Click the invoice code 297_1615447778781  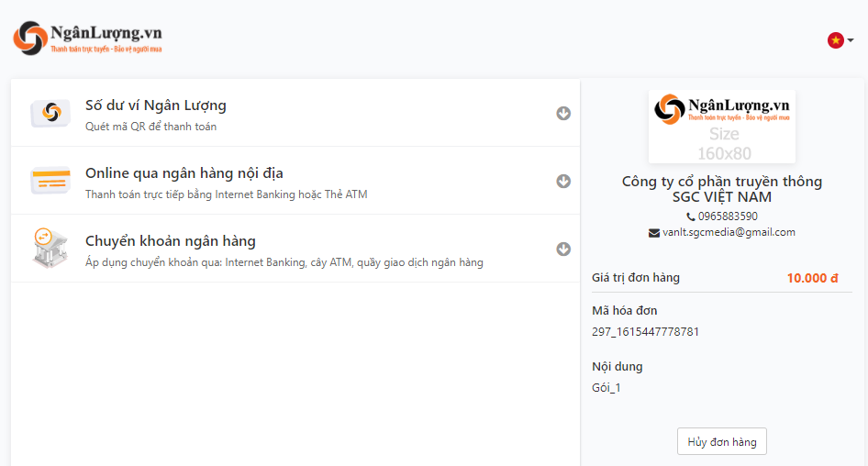[645, 332]
